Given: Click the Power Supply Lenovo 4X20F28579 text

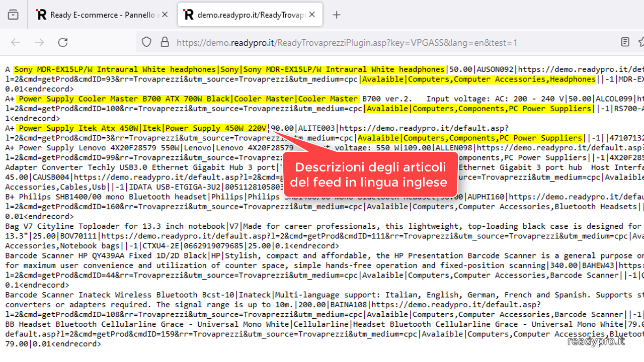Looking at the screenshot, I should (99, 148).
